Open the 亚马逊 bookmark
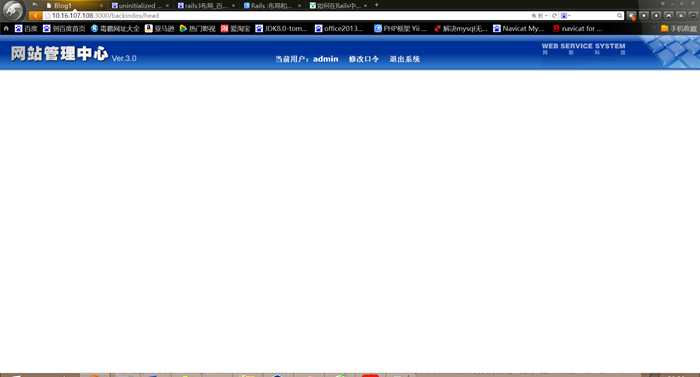Image resolution: width=700 pixels, height=377 pixels. (x=159, y=28)
